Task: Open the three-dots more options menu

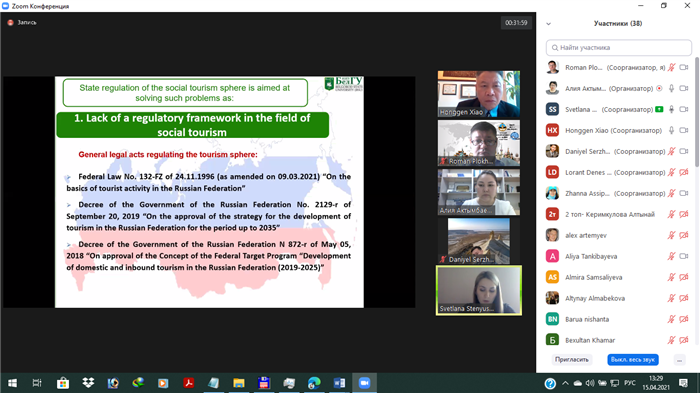Action: coord(679,360)
